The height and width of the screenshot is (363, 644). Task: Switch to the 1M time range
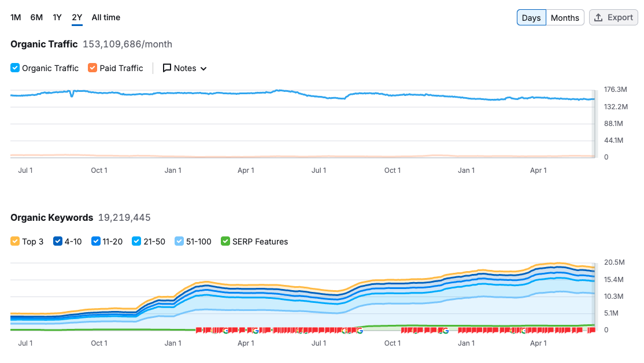click(16, 17)
